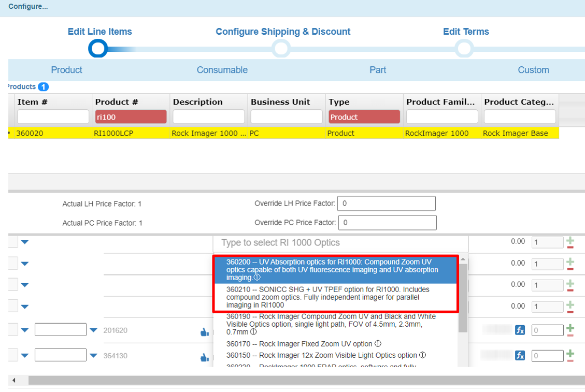Viewport: 585px width, 392px height.
Task: Click green plus on the RI 1000 Optics row
Action: pyautogui.click(x=570, y=240)
